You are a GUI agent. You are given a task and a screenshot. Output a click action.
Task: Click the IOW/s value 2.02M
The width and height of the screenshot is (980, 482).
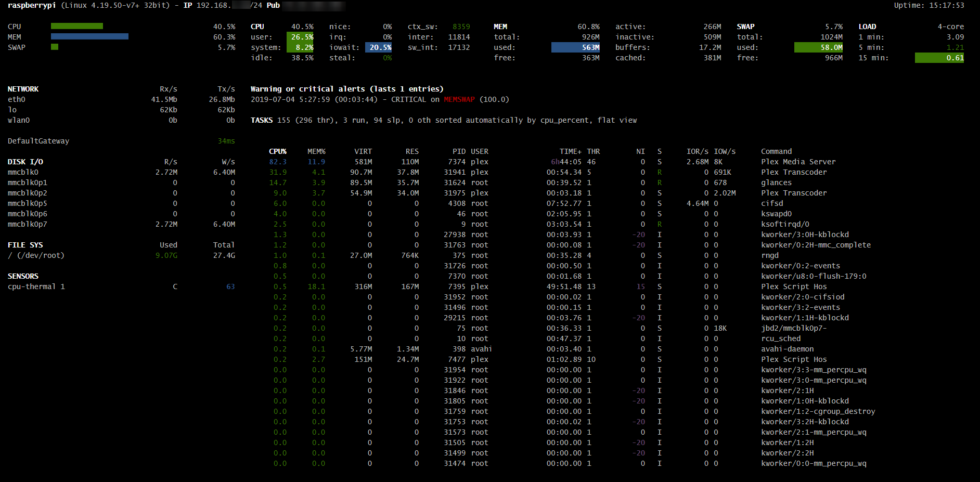725,193
